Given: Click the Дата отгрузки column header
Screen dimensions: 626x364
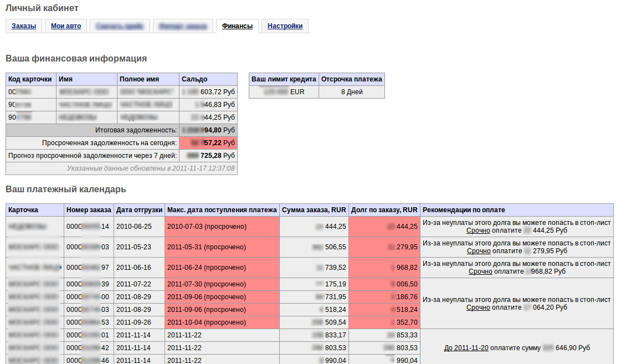Looking at the screenshot, I should point(139,210).
